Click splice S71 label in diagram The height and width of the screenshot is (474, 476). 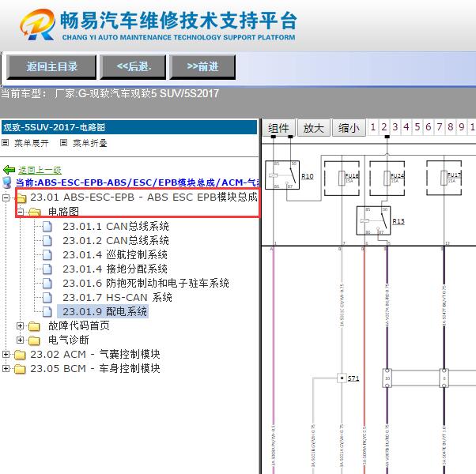(353, 378)
